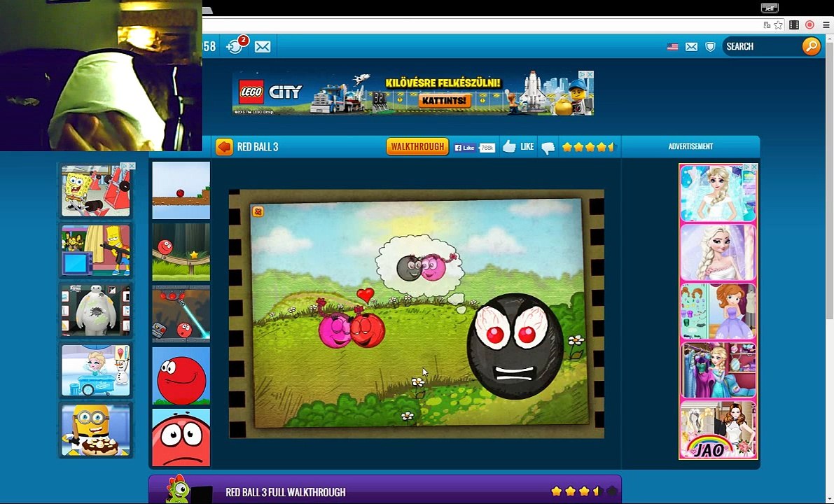Open the WALKTHROUGH button

417,147
